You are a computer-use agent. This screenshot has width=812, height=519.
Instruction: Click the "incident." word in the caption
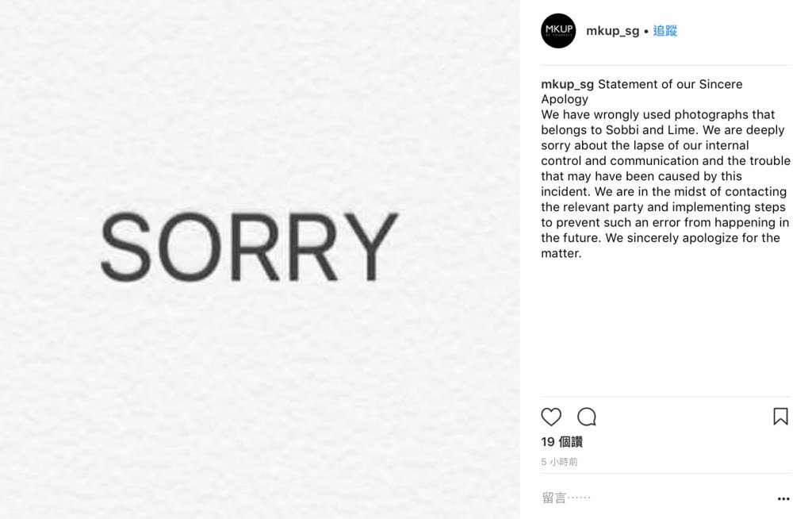click(566, 192)
